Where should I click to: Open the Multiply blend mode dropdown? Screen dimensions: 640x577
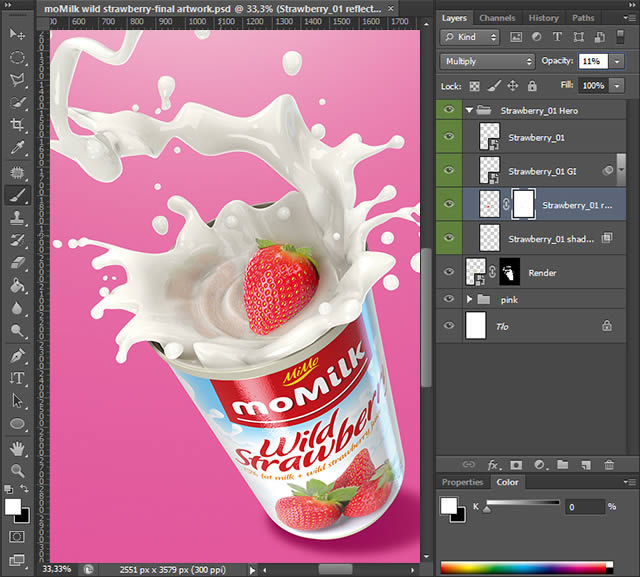[x=487, y=61]
